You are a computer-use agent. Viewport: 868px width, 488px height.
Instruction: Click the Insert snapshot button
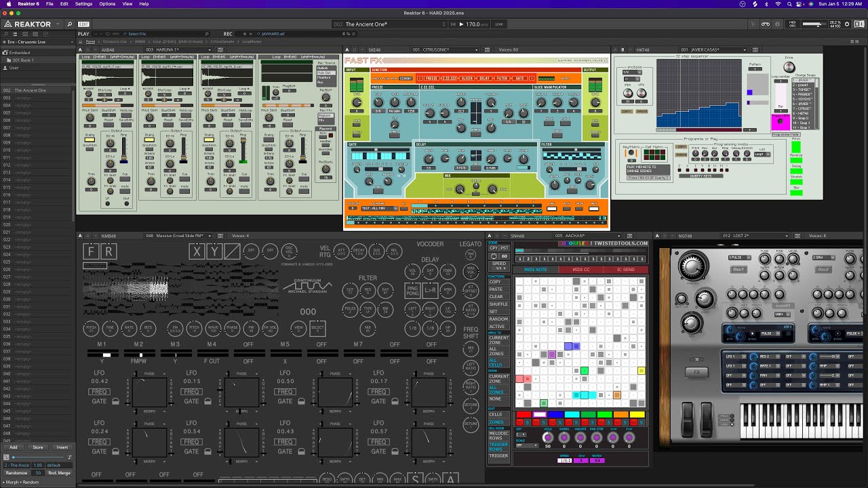pos(62,447)
